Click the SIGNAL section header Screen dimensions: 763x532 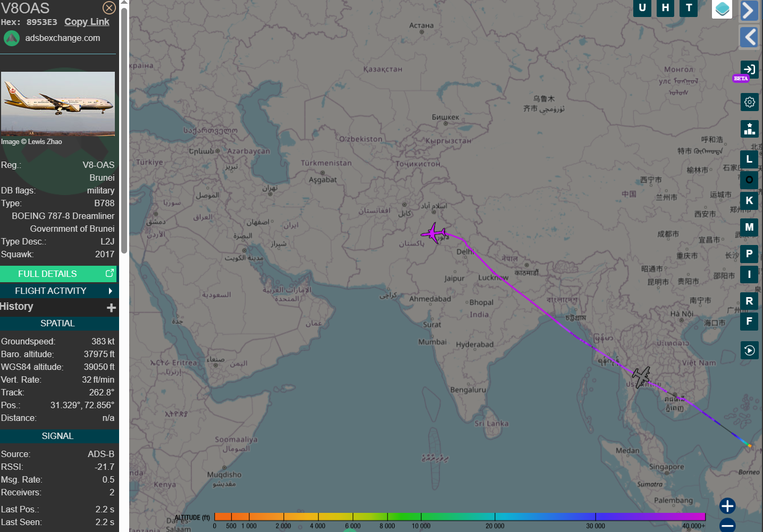coord(58,436)
